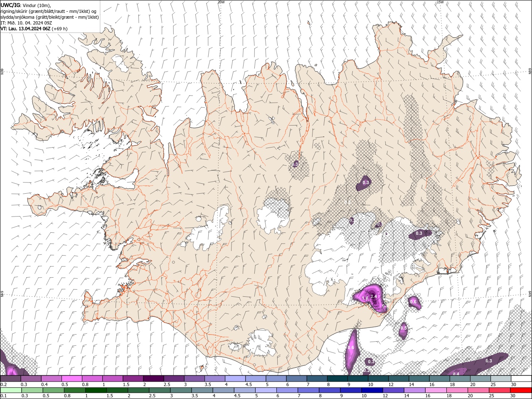The width and height of the screenshot is (532, 399).
Task: Click the upper legend swatch labeled 0.2
Action: pyautogui.click(x=10, y=379)
